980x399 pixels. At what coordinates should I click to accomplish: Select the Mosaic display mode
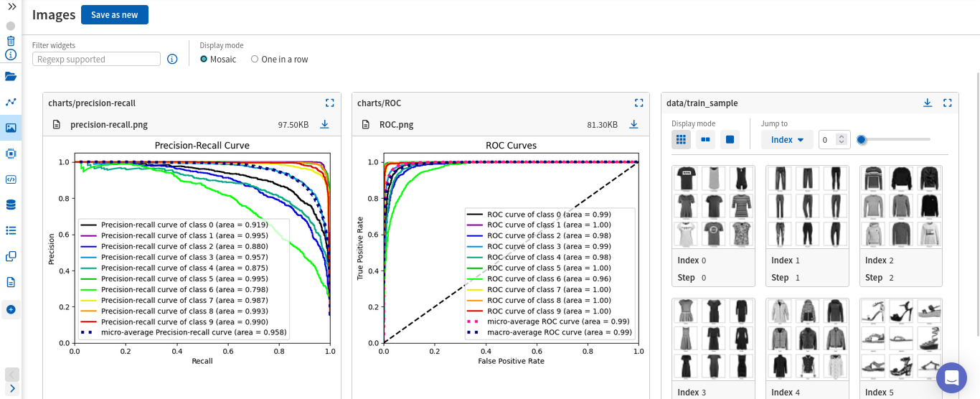click(x=218, y=59)
